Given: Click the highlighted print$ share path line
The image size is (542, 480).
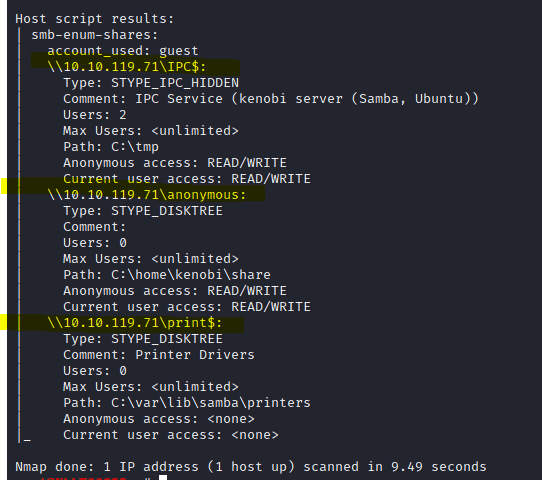Looking at the screenshot, I should [134, 323].
